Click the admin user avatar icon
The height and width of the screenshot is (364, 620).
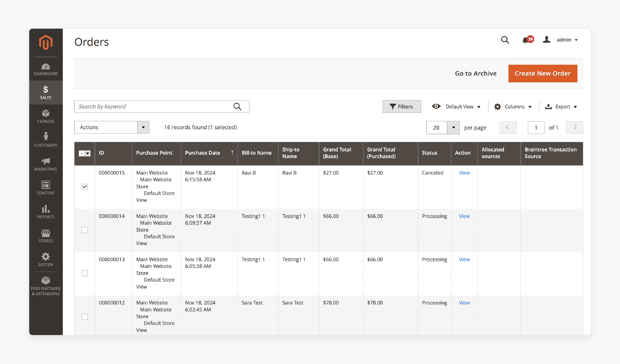coord(546,40)
